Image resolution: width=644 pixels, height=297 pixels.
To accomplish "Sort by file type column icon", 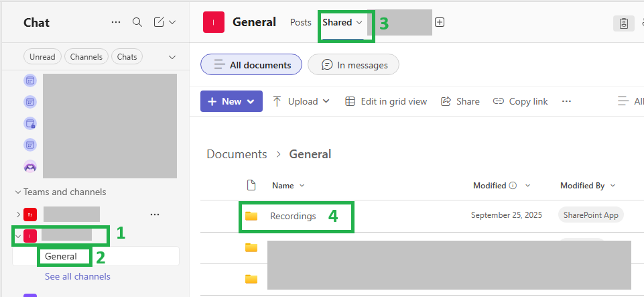I will pos(251,185).
